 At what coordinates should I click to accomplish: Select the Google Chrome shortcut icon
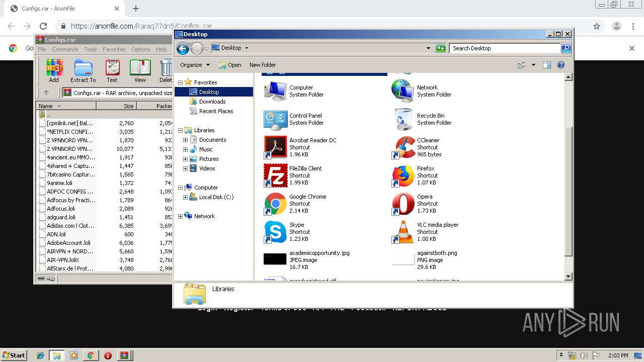276,204
